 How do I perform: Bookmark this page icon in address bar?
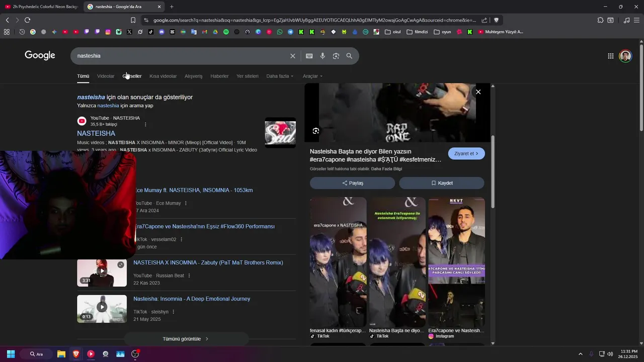(133, 20)
